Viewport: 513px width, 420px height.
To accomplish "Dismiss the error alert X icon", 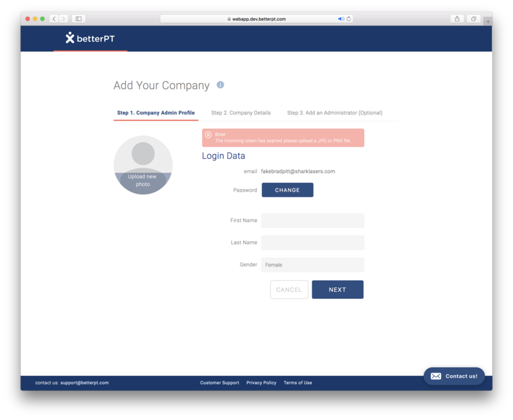I will pyautogui.click(x=208, y=135).
